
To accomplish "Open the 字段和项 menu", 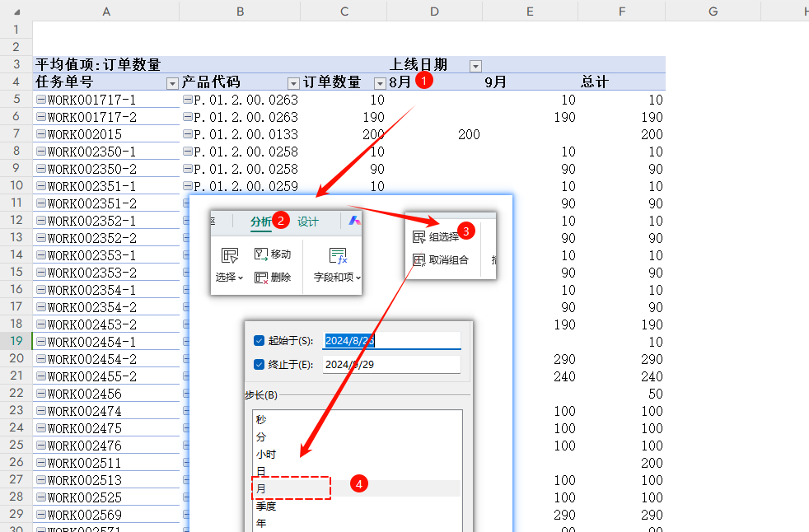I will pyautogui.click(x=338, y=265).
